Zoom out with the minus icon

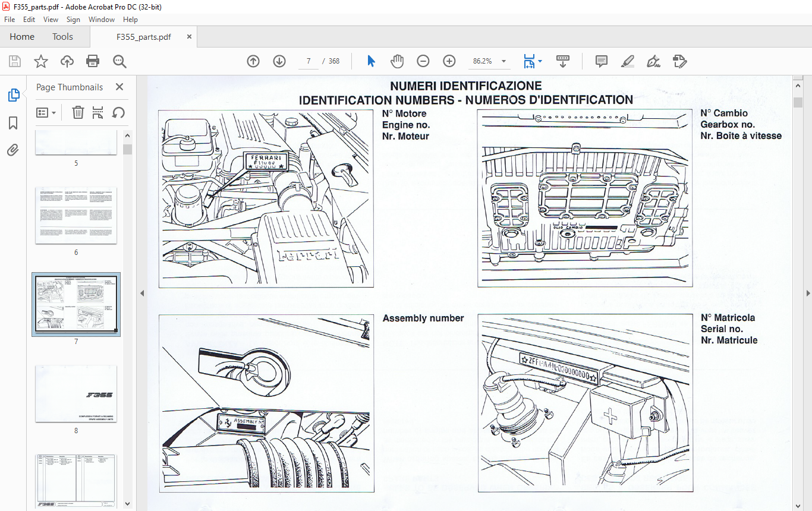coord(423,61)
